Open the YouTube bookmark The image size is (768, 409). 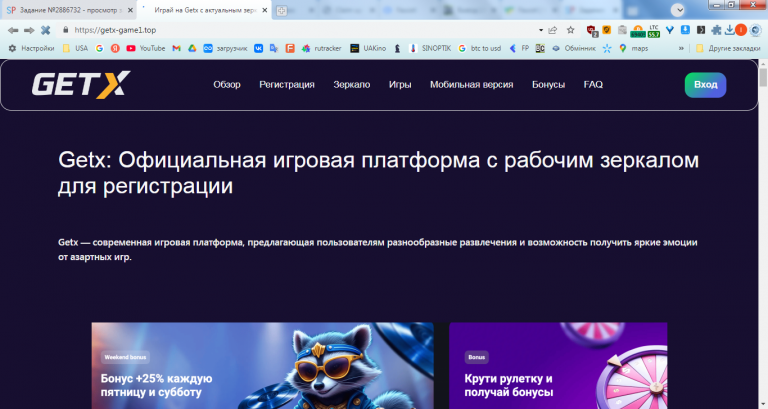(145, 48)
